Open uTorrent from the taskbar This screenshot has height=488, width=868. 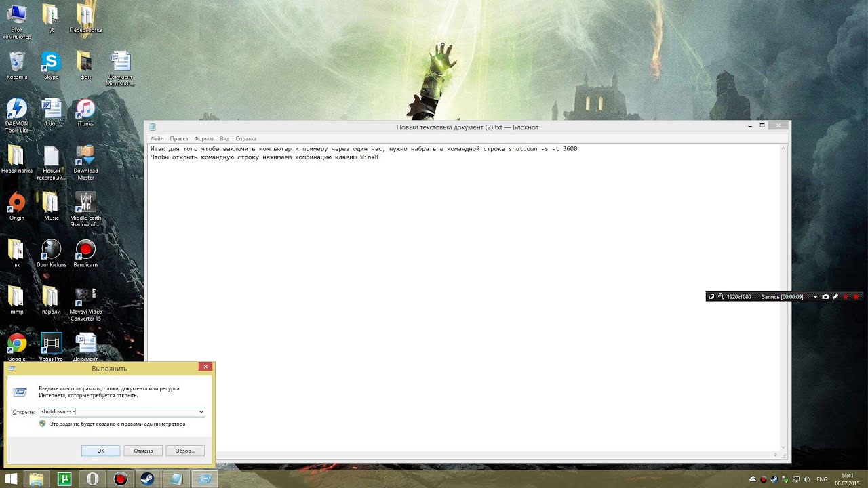64,479
